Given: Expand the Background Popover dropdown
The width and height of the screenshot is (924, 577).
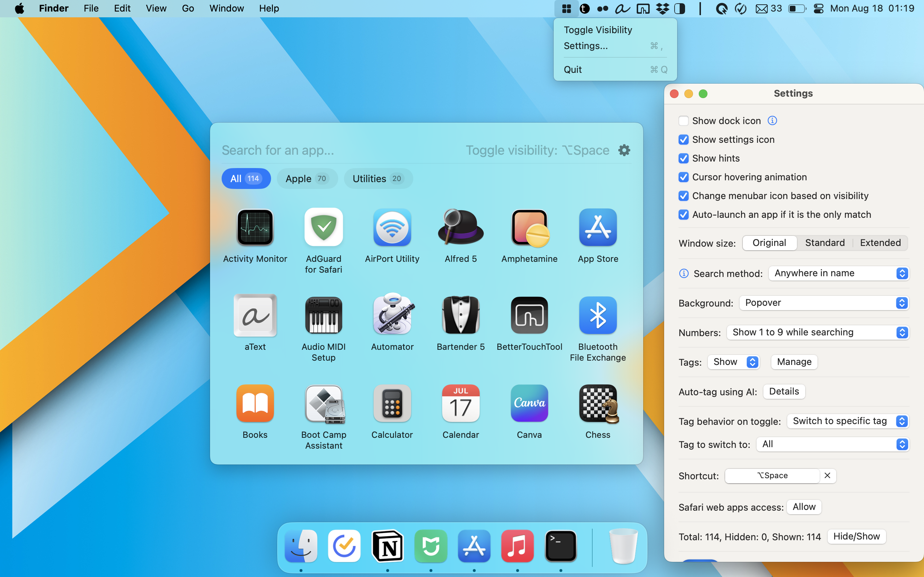Looking at the screenshot, I should (x=824, y=303).
